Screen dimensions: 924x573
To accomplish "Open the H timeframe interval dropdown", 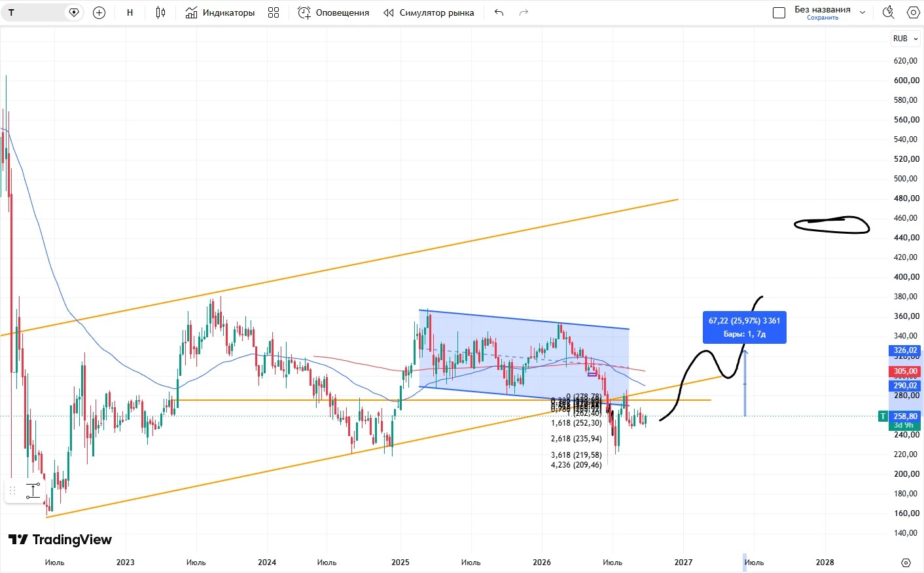I will [x=130, y=12].
